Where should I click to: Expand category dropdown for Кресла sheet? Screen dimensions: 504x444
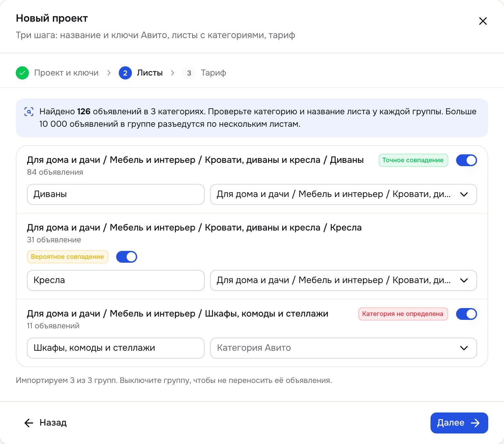pos(343,280)
